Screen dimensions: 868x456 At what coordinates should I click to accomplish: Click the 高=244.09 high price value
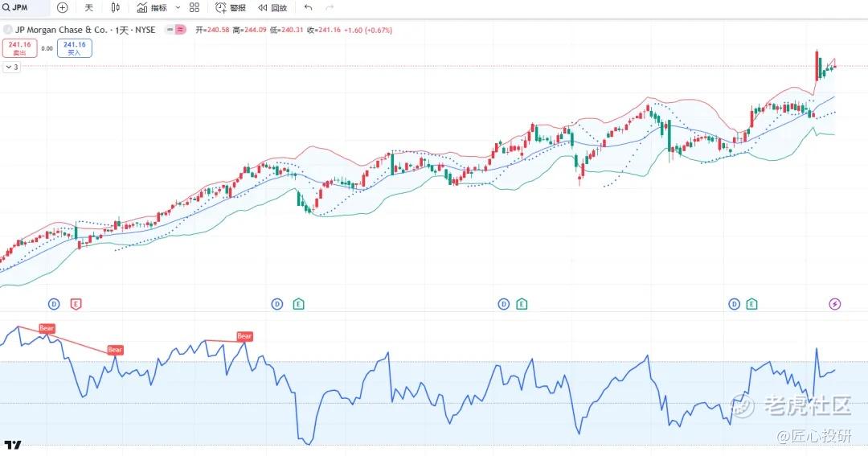tap(249, 30)
